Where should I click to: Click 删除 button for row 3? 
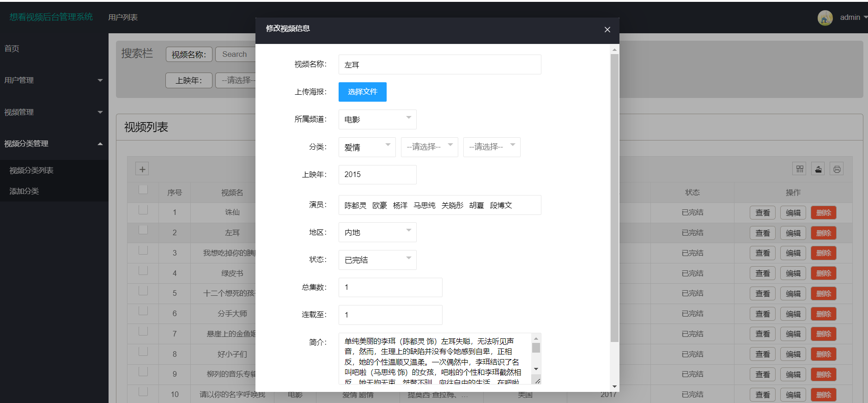coord(824,253)
